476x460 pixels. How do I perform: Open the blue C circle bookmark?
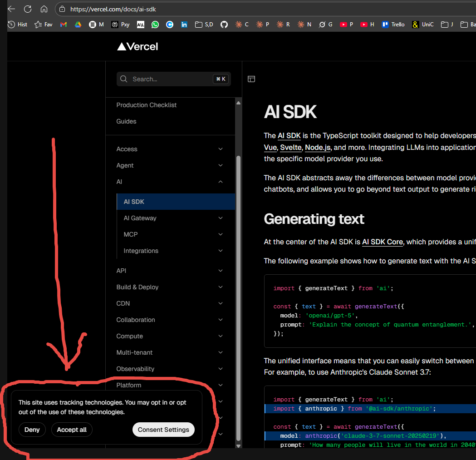[170, 25]
